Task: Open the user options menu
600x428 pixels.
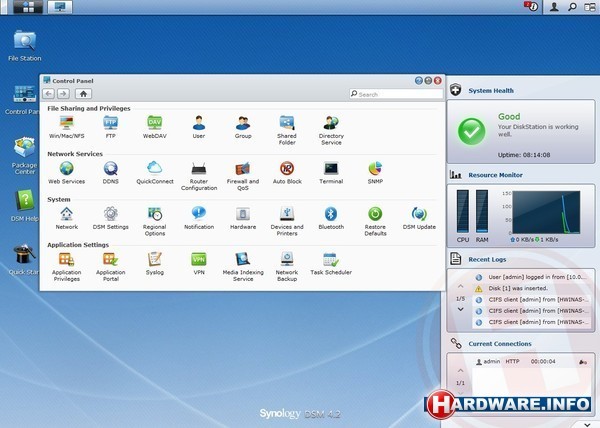Action: coord(554,7)
